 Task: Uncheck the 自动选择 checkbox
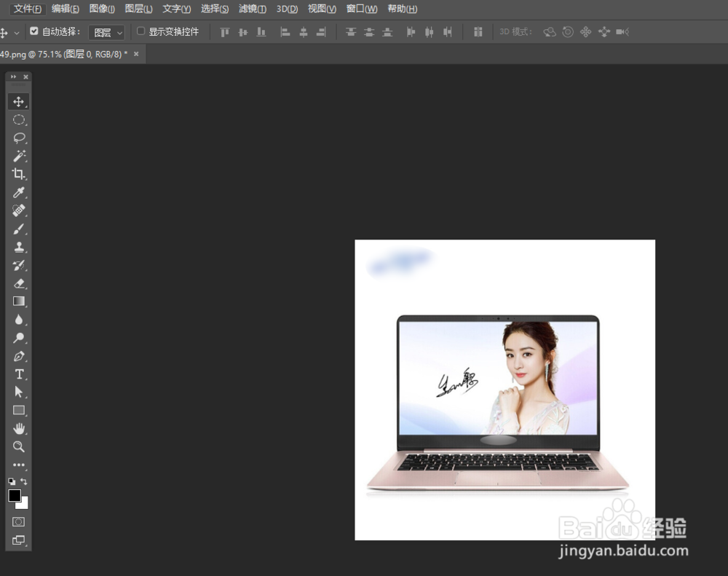pyautogui.click(x=34, y=31)
